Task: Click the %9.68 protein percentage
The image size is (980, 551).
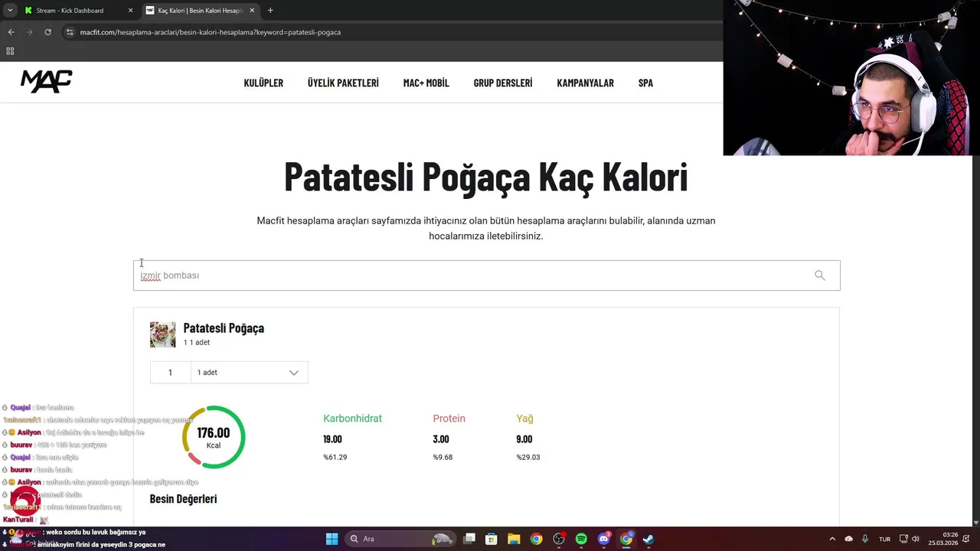Action: 443,457
